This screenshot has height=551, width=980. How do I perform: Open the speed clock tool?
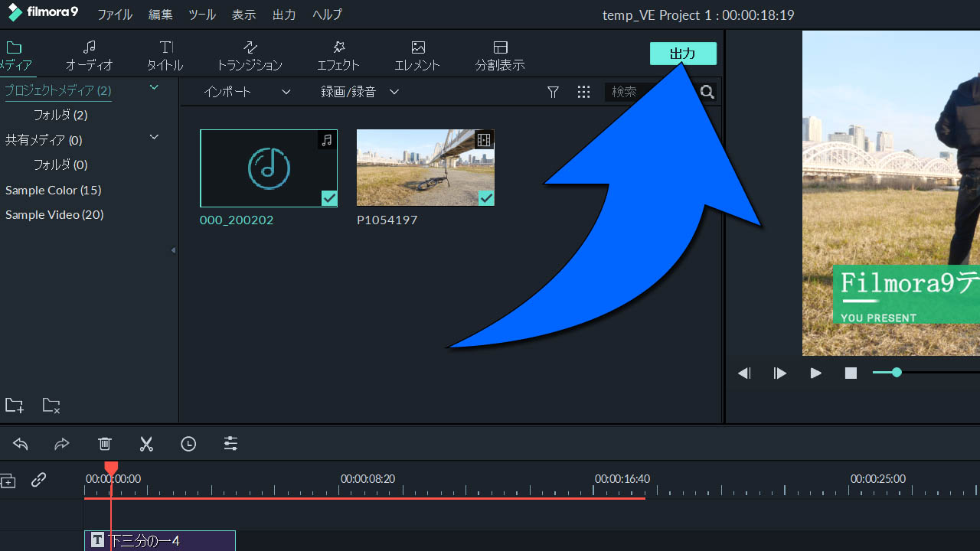188,444
